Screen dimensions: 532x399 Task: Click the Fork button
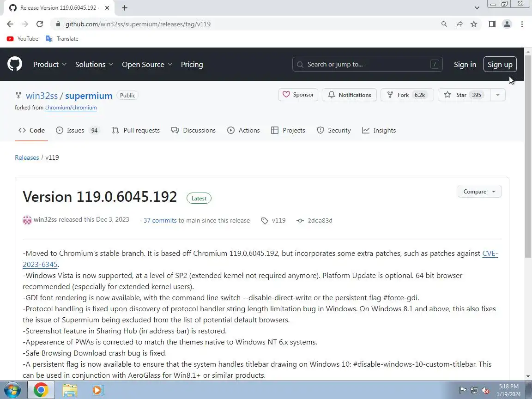pos(407,95)
